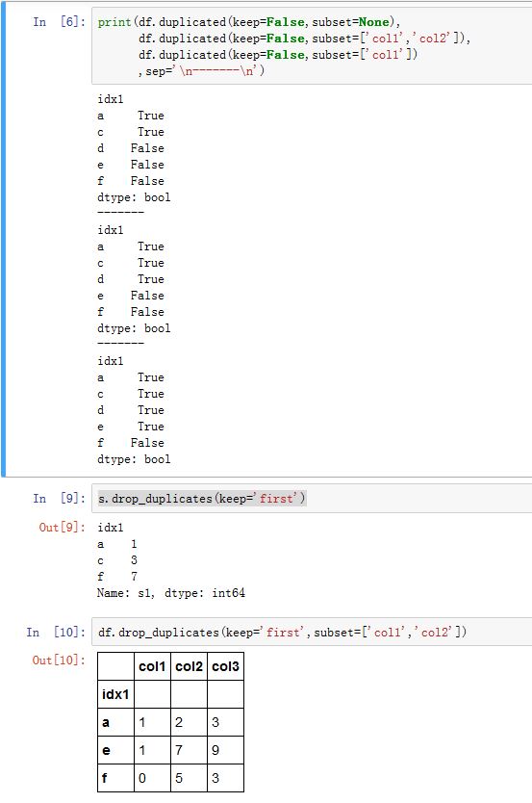Viewport: 532px width, 803px height.
Task: Click the Out[10] output prompt
Action: (x=59, y=661)
